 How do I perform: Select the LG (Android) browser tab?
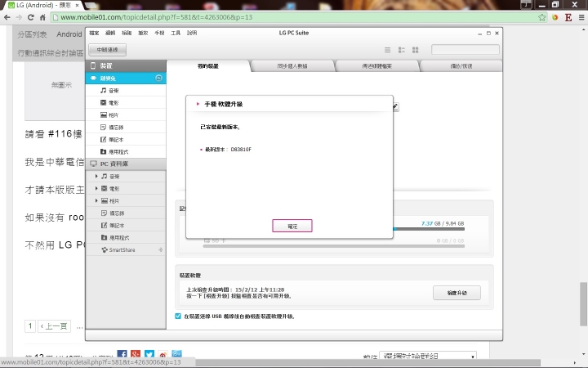(x=44, y=5)
